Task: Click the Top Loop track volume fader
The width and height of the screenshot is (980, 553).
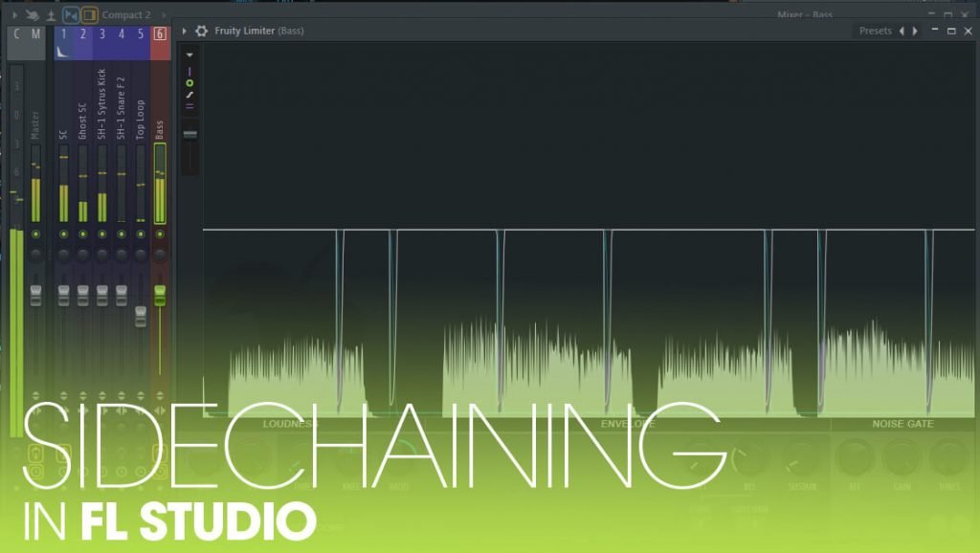Action: [141, 316]
